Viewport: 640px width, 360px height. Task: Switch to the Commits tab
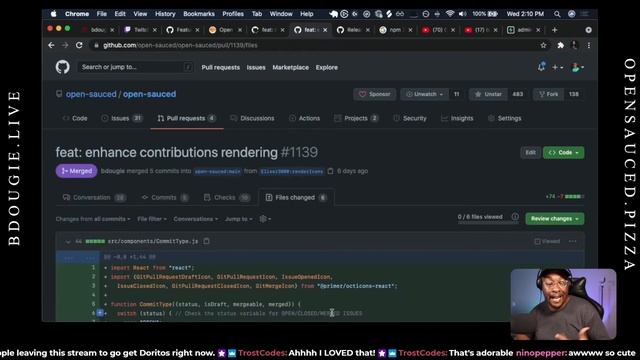[x=165, y=198]
